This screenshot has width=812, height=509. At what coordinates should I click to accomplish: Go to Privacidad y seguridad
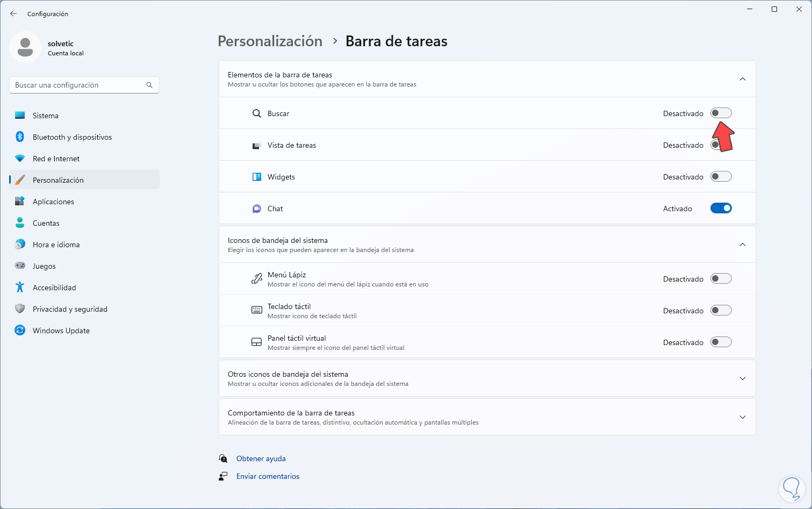pyautogui.click(x=70, y=309)
